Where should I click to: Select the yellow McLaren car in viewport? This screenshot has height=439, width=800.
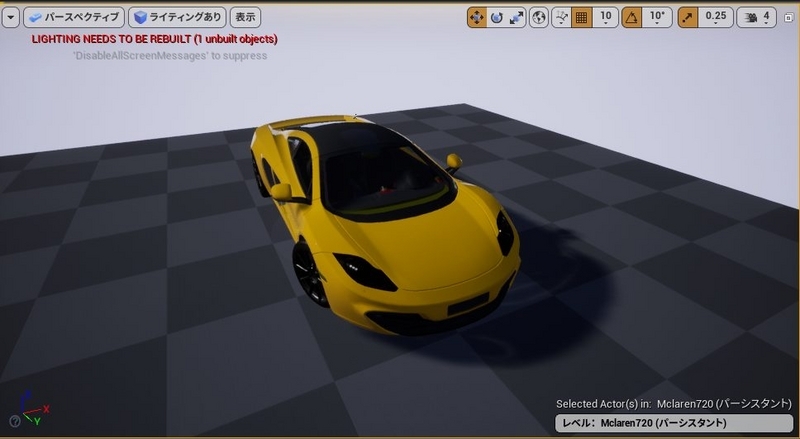point(386,225)
